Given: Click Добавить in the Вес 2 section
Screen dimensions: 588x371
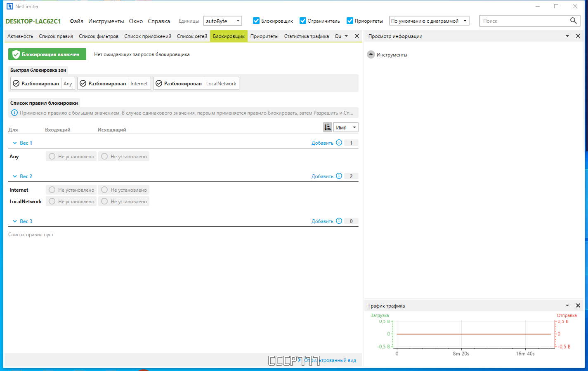Looking at the screenshot, I should point(322,176).
